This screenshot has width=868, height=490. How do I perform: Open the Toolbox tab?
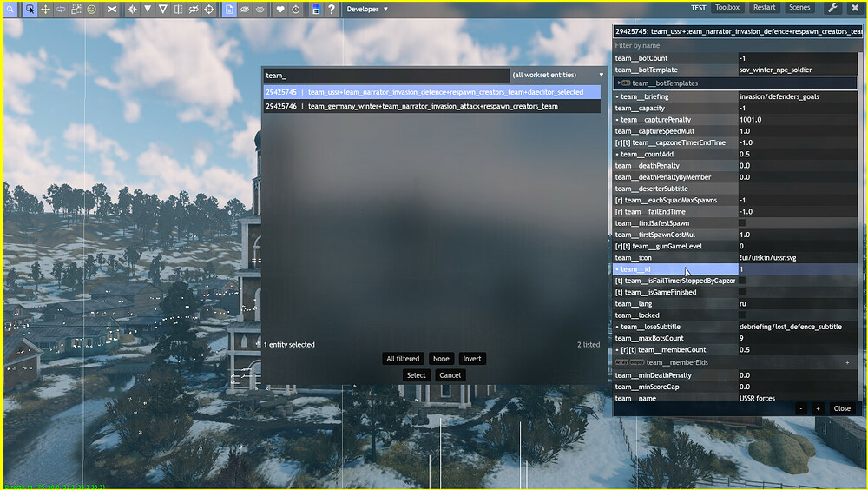[x=727, y=8]
